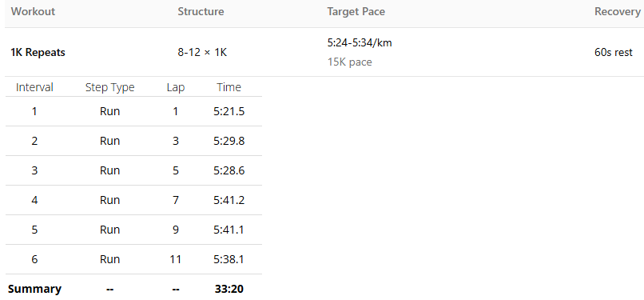The width and height of the screenshot is (644, 300).
Task: Click the 60s rest recovery cell
Action: [x=614, y=53]
